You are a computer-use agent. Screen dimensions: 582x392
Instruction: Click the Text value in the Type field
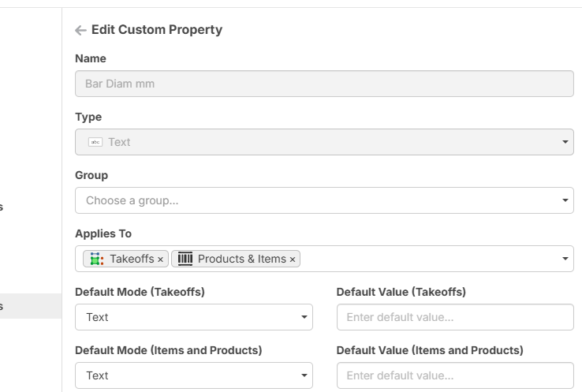120,142
